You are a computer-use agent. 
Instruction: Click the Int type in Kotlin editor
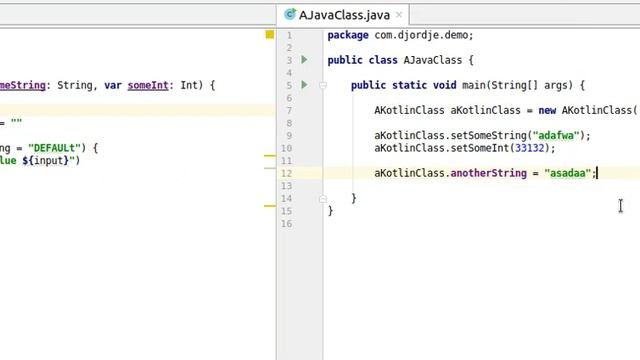click(x=189, y=85)
